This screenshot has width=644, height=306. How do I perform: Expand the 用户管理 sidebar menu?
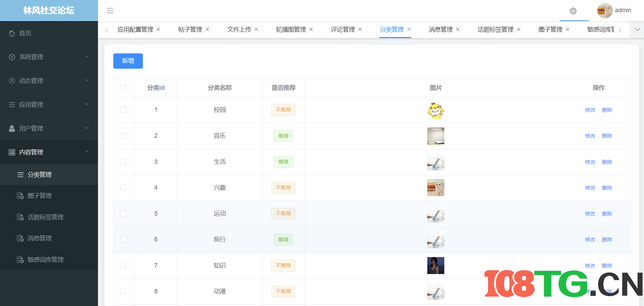click(x=32, y=128)
